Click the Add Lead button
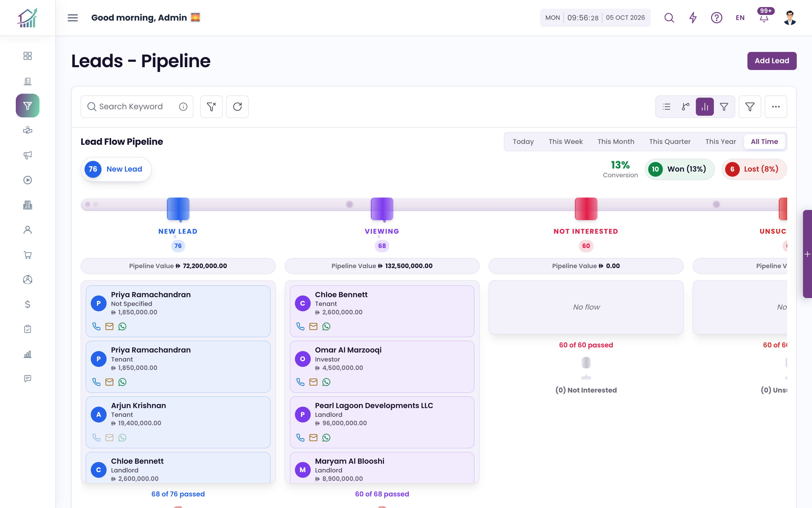This screenshot has height=508, width=812. [x=772, y=61]
